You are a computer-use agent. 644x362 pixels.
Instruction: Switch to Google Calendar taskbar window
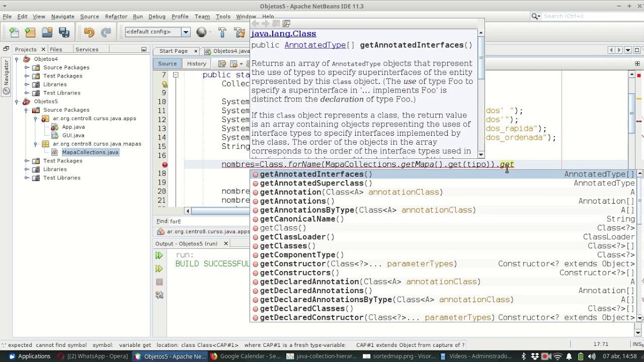pyautogui.click(x=246, y=356)
